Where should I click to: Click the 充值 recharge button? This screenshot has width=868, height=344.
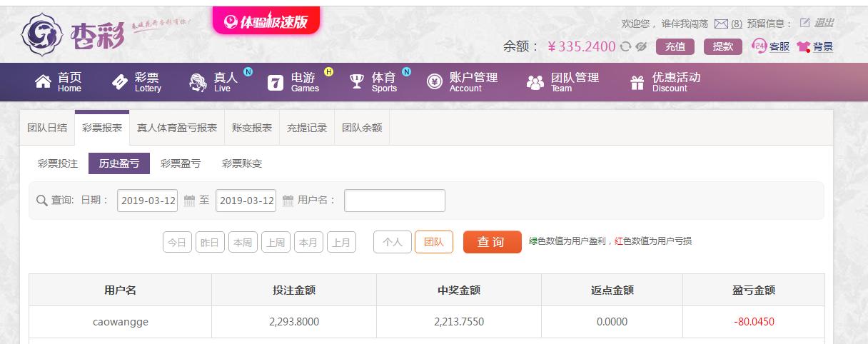click(x=675, y=46)
